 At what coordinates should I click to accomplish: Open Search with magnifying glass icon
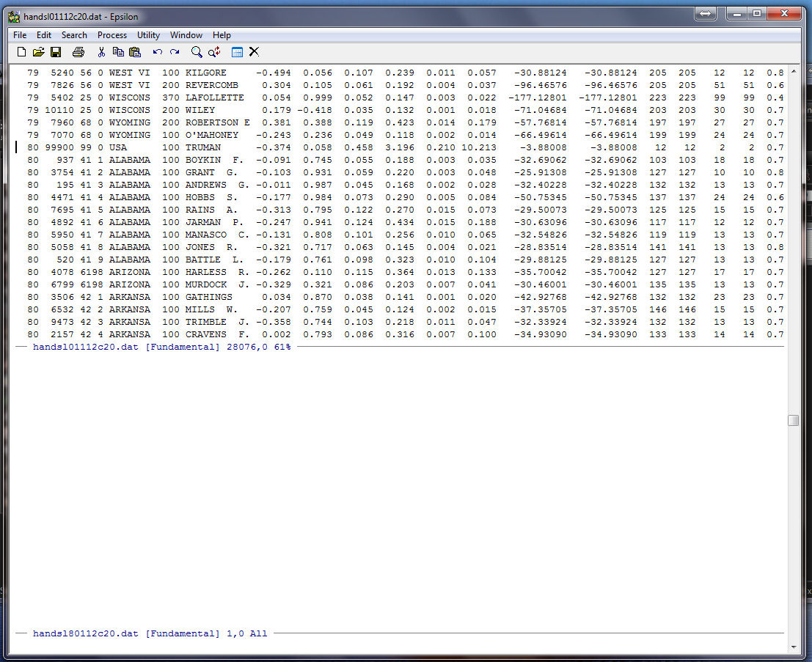197,52
